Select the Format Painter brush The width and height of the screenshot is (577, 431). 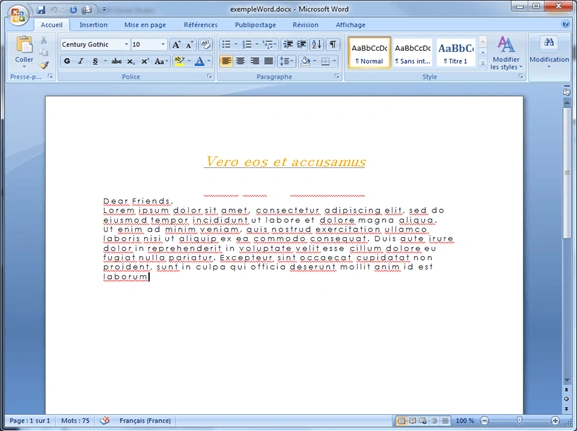click(44, 65)
